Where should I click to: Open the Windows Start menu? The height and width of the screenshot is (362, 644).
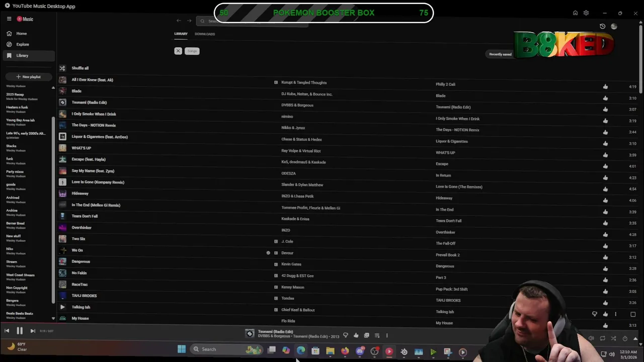(x=182, y=349)
